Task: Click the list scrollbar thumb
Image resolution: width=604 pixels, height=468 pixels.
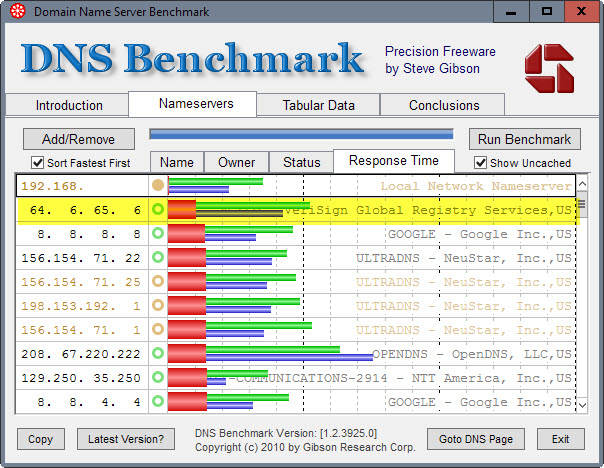Action: (582, 206)
